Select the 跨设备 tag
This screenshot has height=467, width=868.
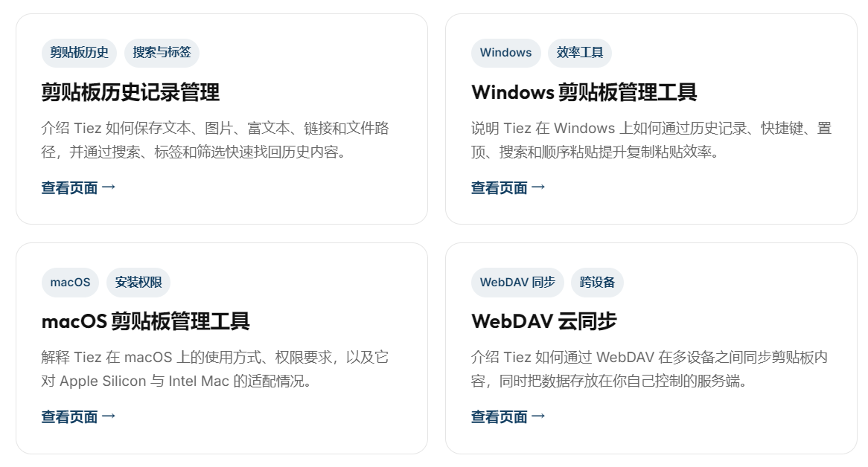click(x=597, y=283)
